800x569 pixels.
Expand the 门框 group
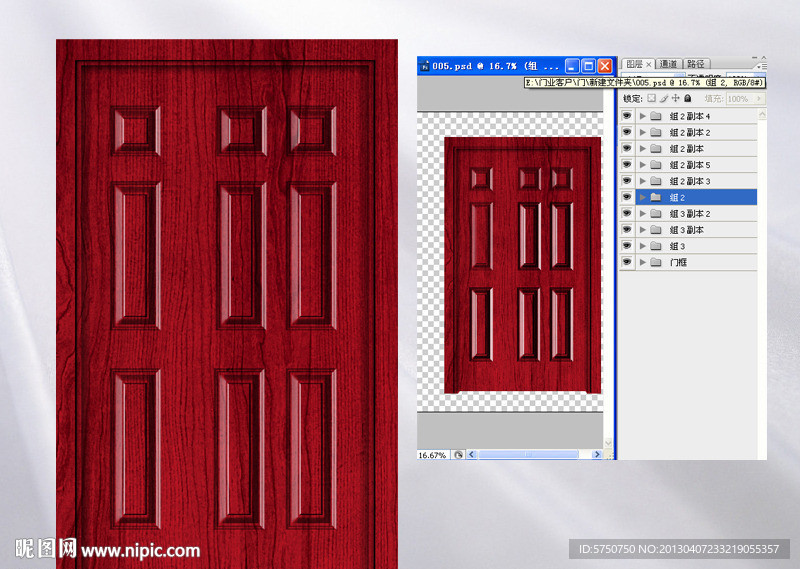[643, 262]
